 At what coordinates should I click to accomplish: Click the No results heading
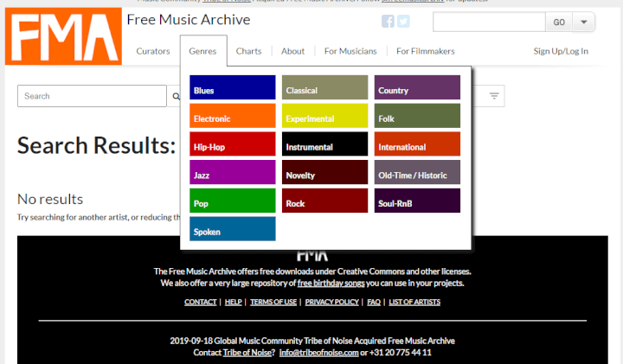coord(50,199)
